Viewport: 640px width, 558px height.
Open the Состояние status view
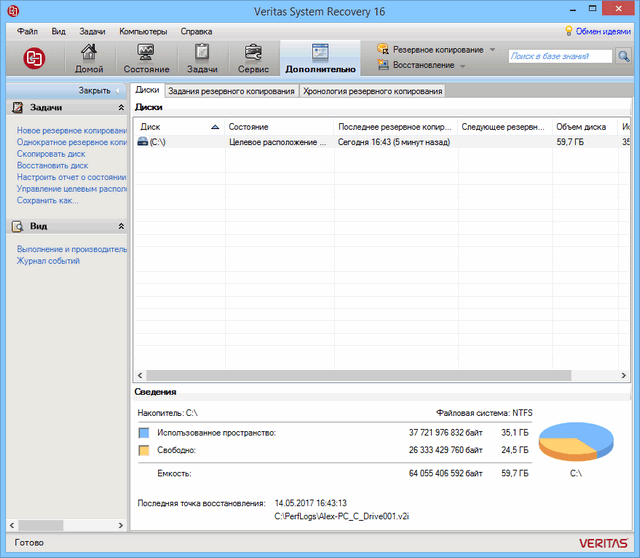146,58
